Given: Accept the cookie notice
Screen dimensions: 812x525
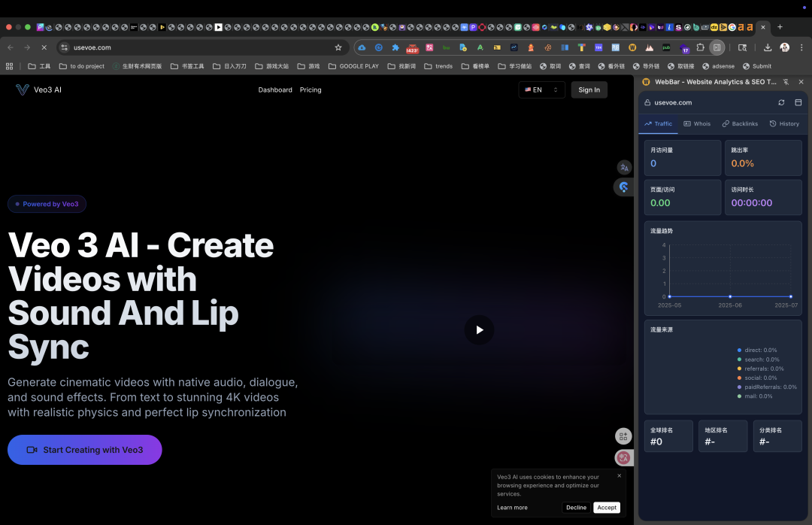Looking at the screenshot, I should [607, 508].
